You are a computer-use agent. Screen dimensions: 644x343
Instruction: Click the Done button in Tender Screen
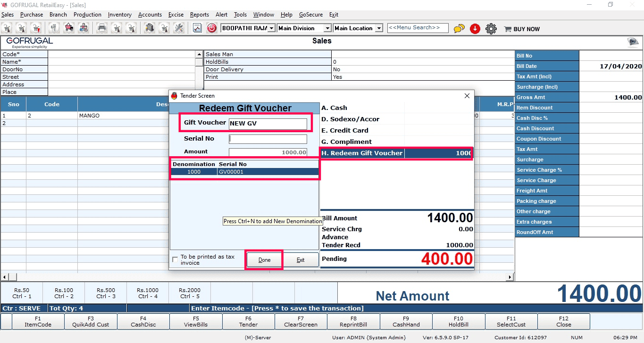click(264, 260)
